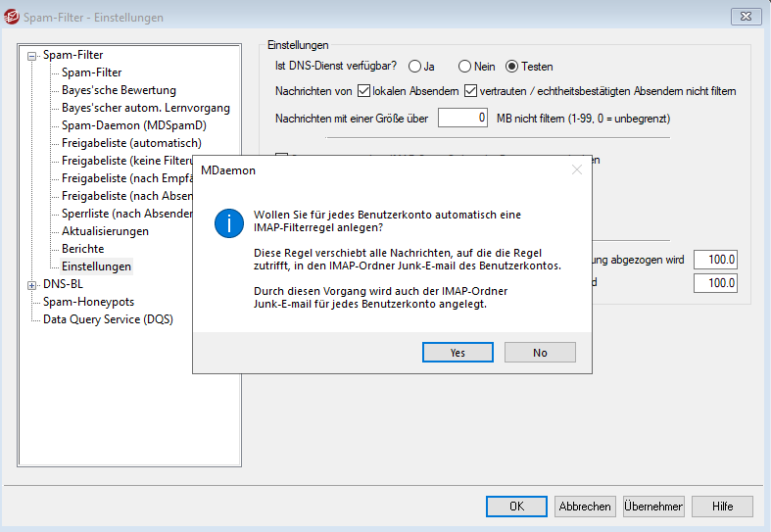
Task: Toggle 'lokalen Absendern' checkbox
Action: tap(363, 91)
